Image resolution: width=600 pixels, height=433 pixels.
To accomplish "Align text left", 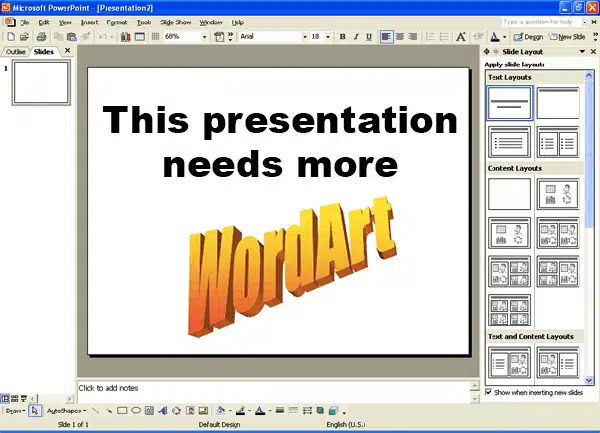I will pos(386,37).
